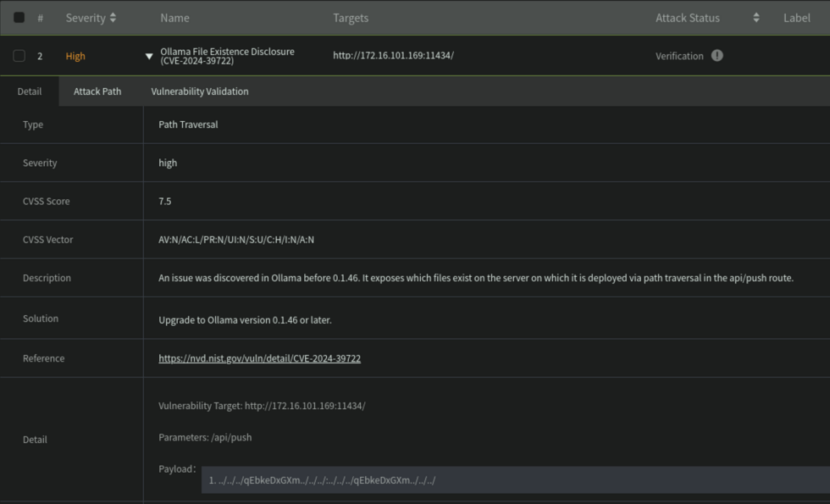Check the select-all checkbox in table header
830x504 pixels.
tap(19, 17)
